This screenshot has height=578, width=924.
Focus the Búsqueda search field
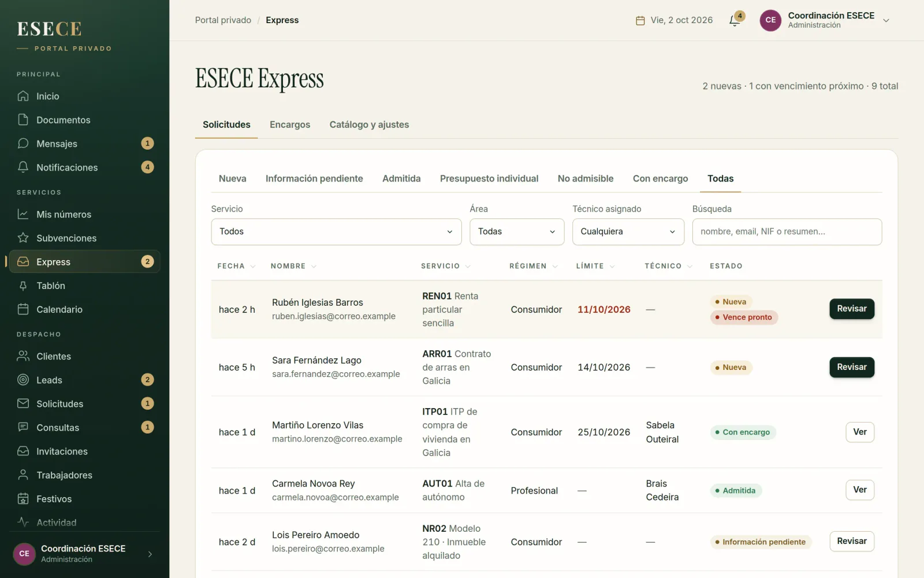click(787, 232)
